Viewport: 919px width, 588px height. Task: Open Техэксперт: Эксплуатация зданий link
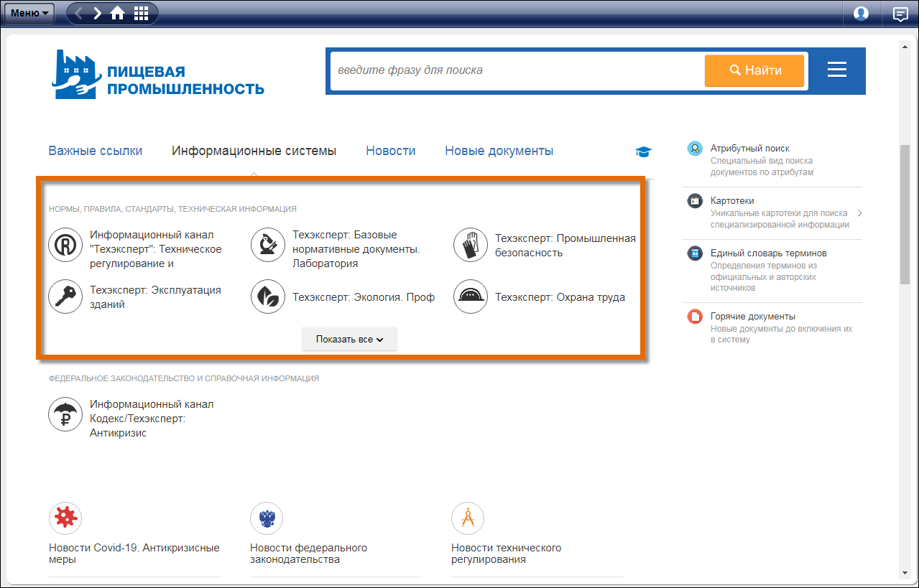(x=155, y=297)
